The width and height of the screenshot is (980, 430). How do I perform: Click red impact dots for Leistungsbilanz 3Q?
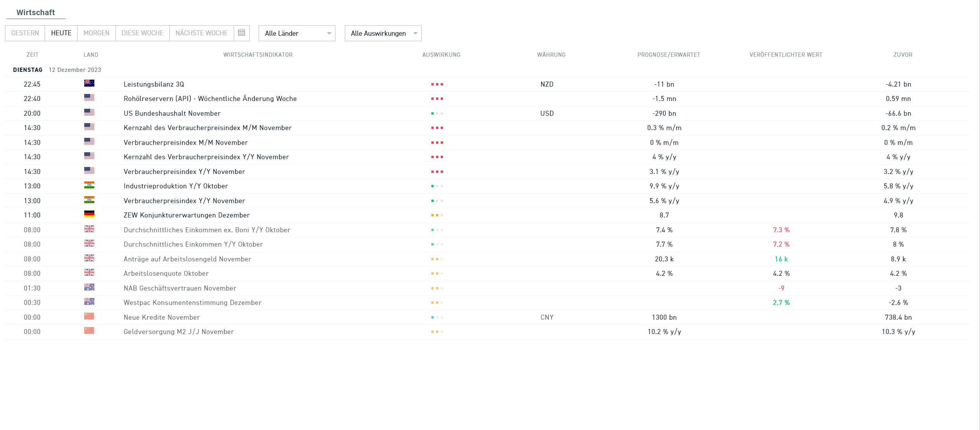437,84
